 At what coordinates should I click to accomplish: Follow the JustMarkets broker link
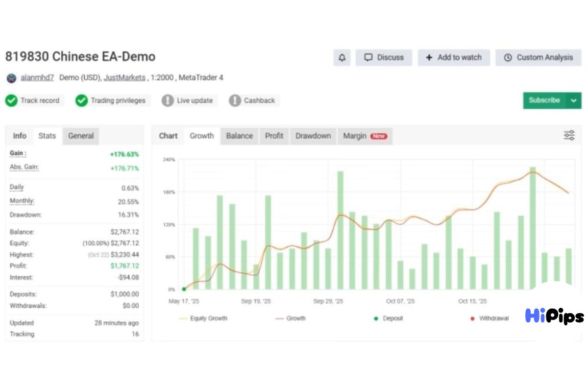click(x=124, y=77)
